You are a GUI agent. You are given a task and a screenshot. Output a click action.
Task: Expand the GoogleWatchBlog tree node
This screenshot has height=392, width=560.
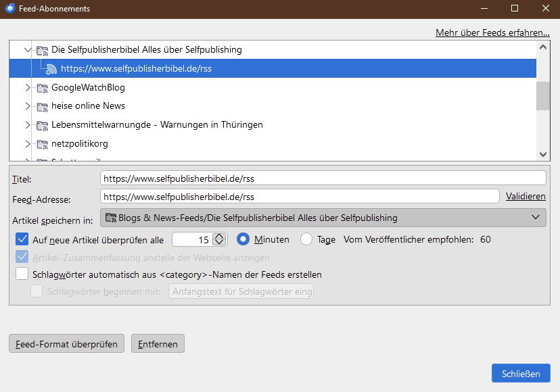[x=28, y=88]
